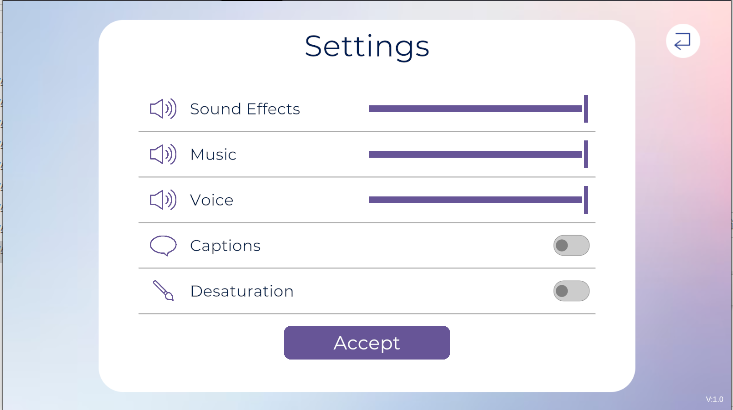Click the Sound Effects slider handle

[586, 108]
